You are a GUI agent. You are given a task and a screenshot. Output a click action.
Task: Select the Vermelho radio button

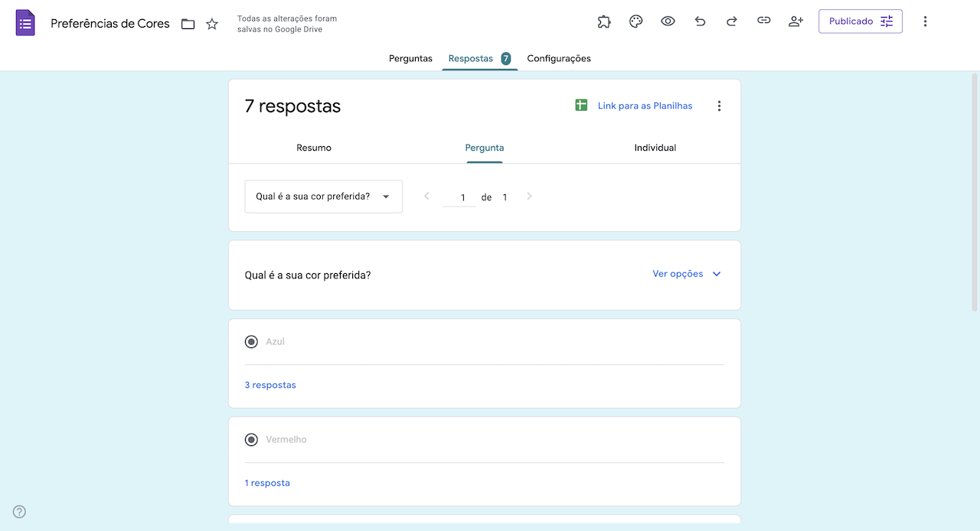coord(251,440)
